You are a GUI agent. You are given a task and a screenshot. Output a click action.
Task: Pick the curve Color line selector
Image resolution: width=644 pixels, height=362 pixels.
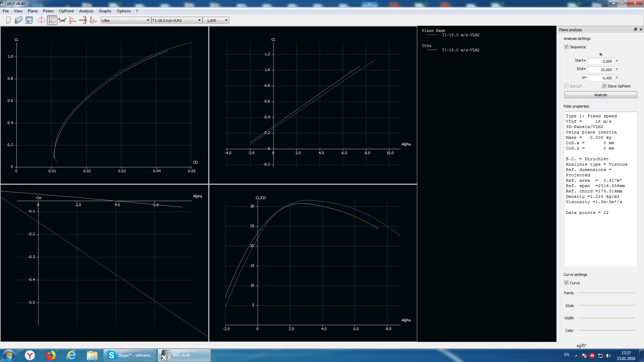tap(606, 330)
